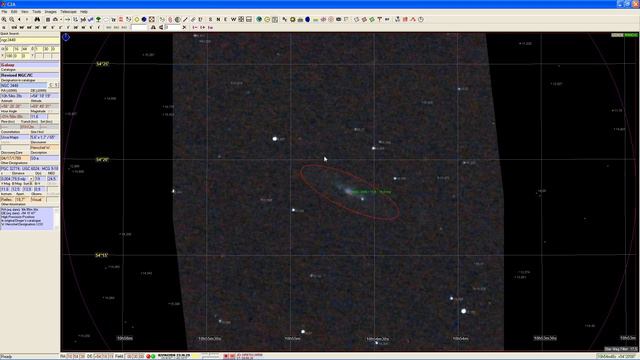
Task: Open the Help menu
Action: pos(84,12)
